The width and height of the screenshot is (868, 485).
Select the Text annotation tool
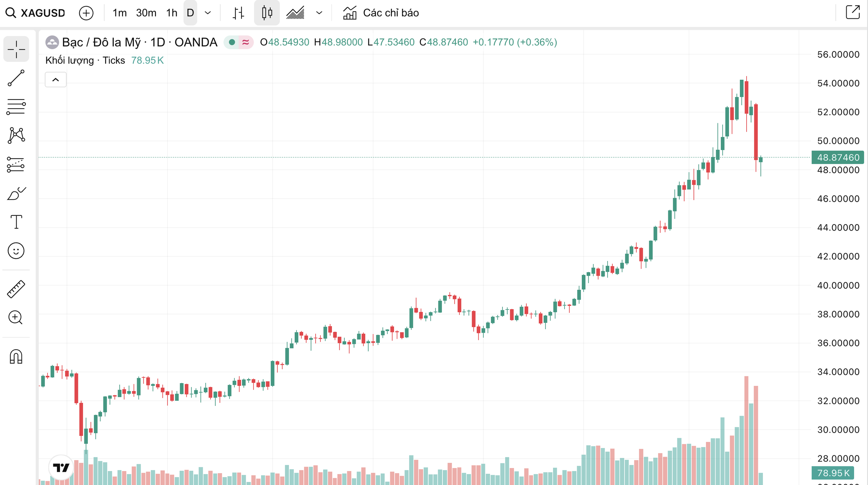coord(16,222)
